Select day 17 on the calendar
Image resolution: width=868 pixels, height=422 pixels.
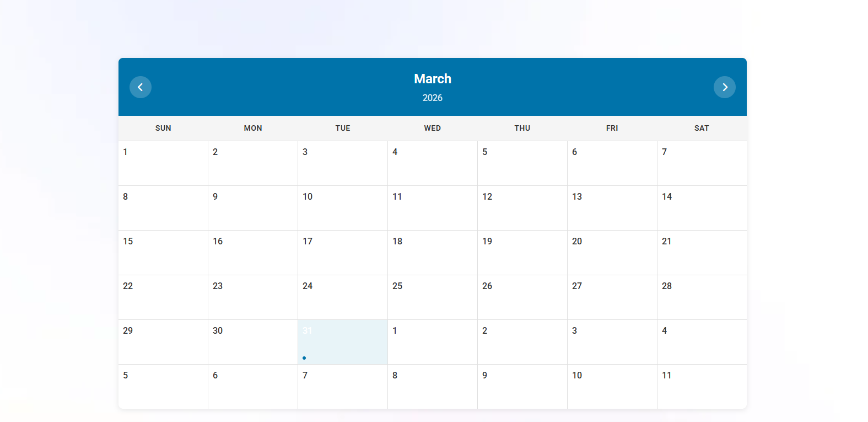343,253
